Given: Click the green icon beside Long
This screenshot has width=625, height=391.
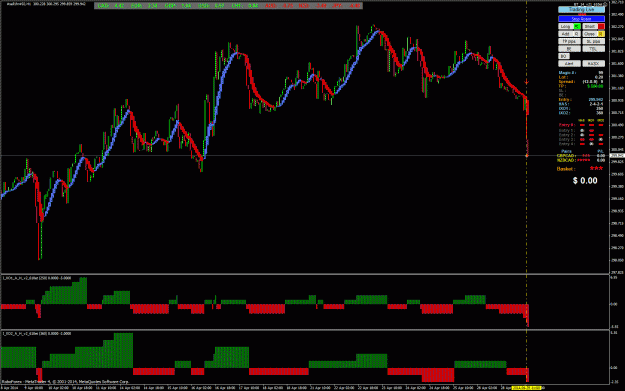Looking at the screenshot, I should [577, 26].
